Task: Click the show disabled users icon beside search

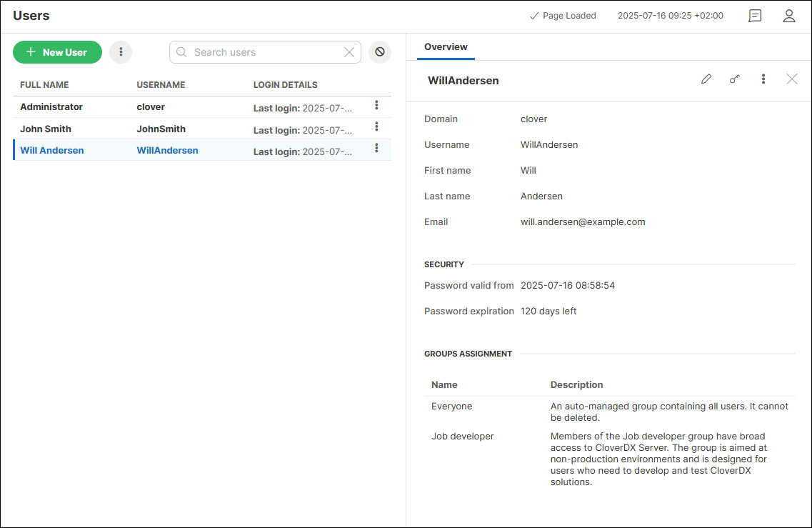Action: coord(379,51)
